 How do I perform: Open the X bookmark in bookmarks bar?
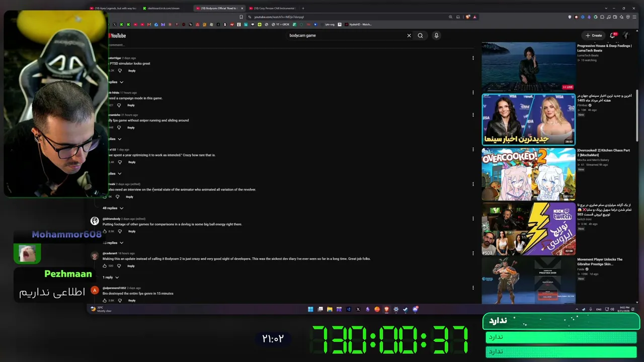pyautogui.click(x=115, y=24)
